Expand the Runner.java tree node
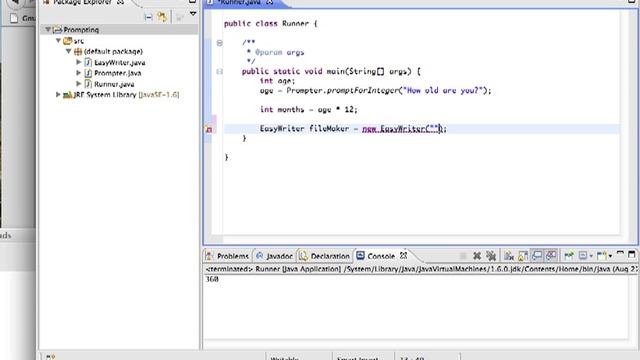640x360 pixels. pyautogui.click(x=79, y=84)
